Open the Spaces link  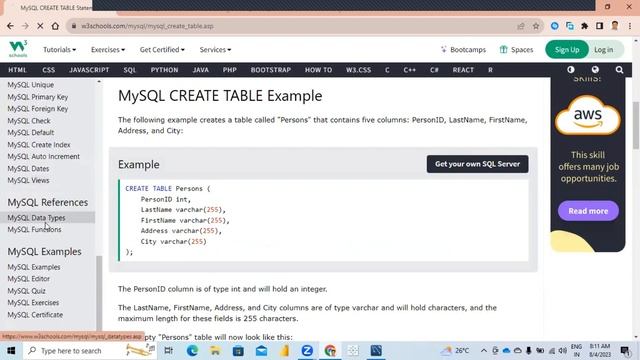tap(516, 50)
